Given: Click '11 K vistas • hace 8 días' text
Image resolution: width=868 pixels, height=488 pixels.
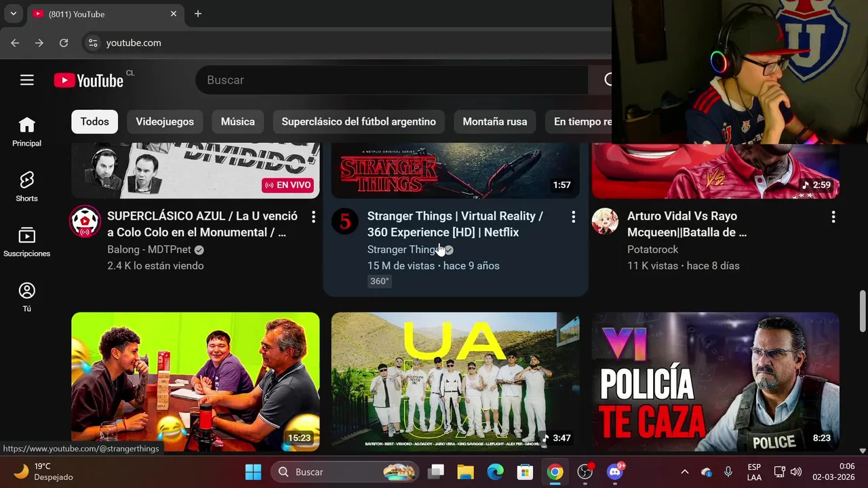Looking at the screenshot, I should tap(684, 266).
